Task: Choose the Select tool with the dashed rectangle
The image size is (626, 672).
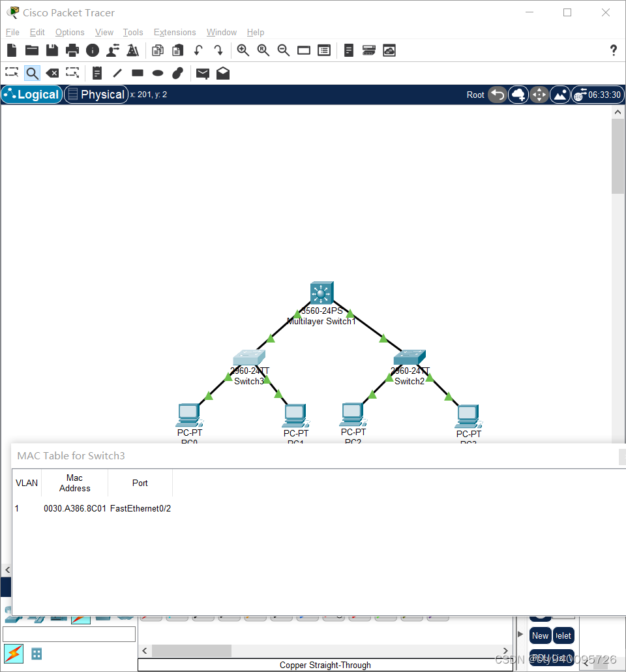Action: coord(12,73)
